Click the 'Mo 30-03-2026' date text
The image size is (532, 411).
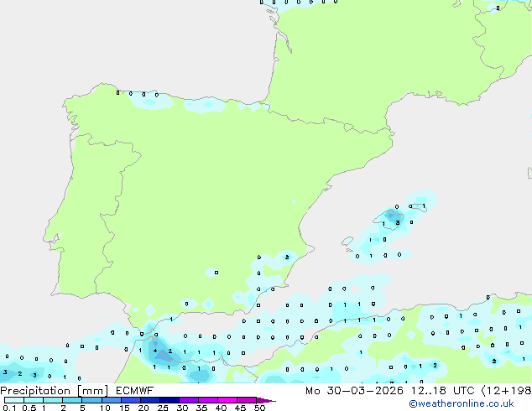click(x=354, y=391)
